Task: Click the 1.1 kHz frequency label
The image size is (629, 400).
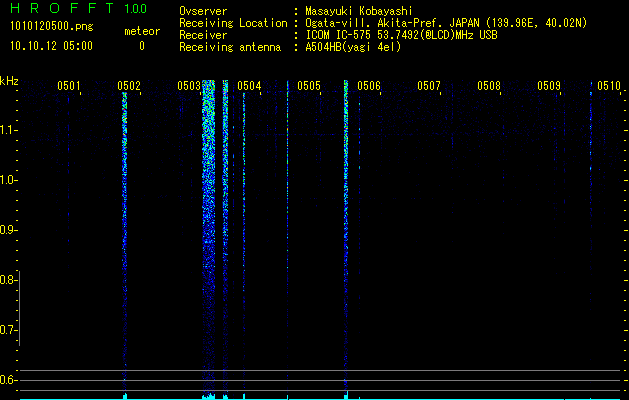Action: [x=7, y=130]
